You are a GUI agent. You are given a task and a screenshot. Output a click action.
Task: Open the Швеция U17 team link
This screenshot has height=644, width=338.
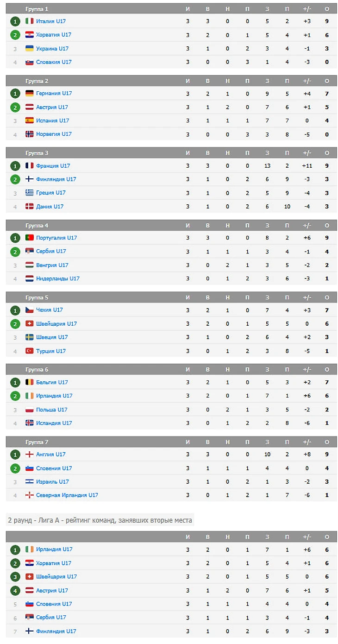coord(52,337)
